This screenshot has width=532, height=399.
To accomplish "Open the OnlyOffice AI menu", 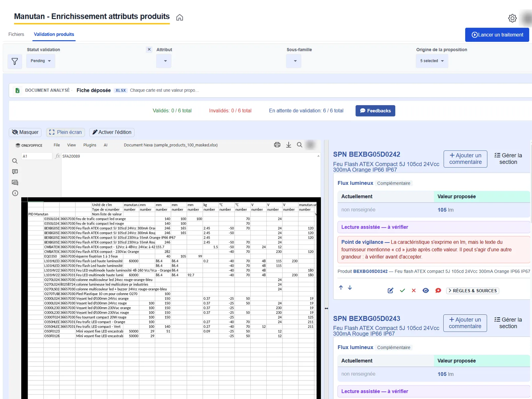I will pos(105,145).
